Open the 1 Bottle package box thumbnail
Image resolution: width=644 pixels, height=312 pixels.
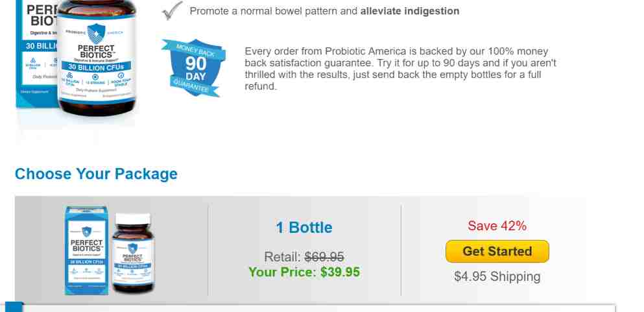[x=86, y=250]
